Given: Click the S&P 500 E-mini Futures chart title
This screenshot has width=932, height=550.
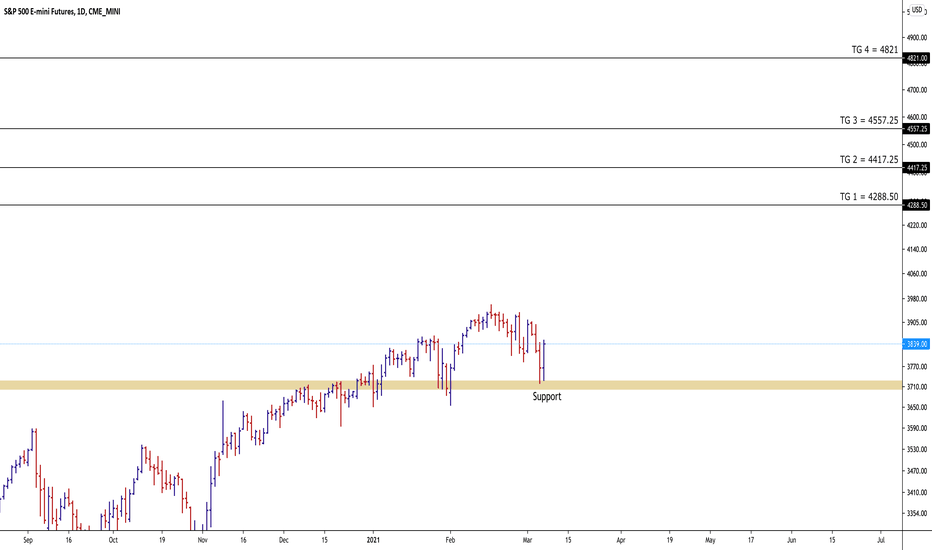Looking at the screenshot, I should 62,11.
